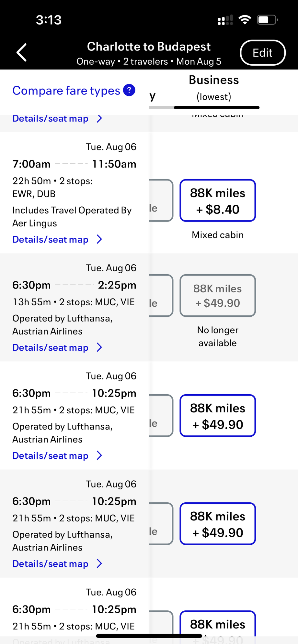The image size is (298, 644).
Task: Select unavailable 88K miles fare for 2:25pm flight
Action: tap(218, 295)
